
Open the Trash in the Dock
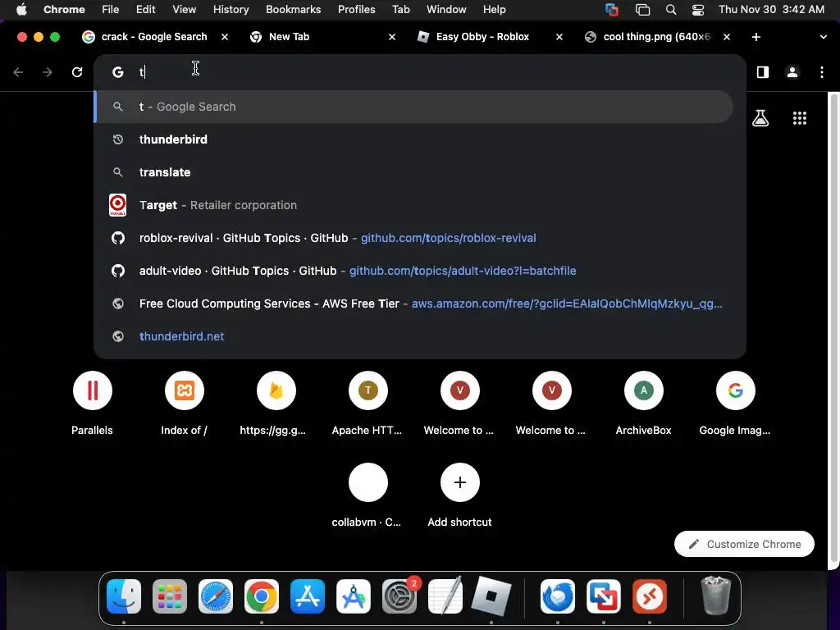point(715,596)
